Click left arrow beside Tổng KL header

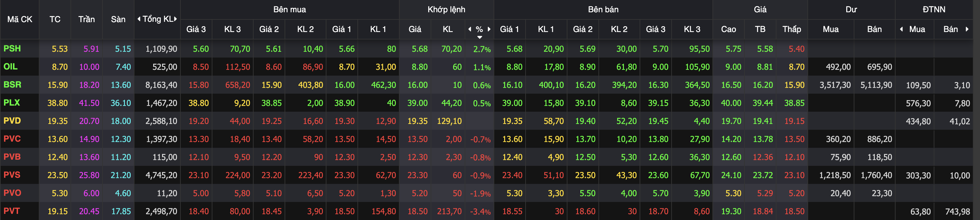click(x=139, y=19)
